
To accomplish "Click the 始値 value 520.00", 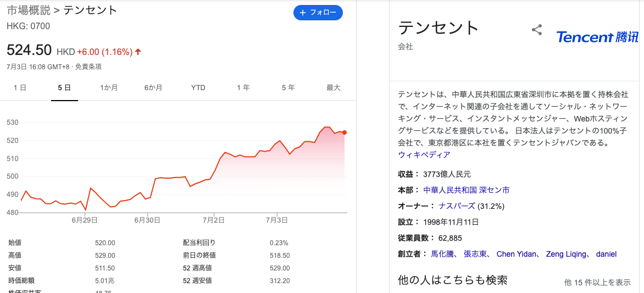I will tap(105, 243).
